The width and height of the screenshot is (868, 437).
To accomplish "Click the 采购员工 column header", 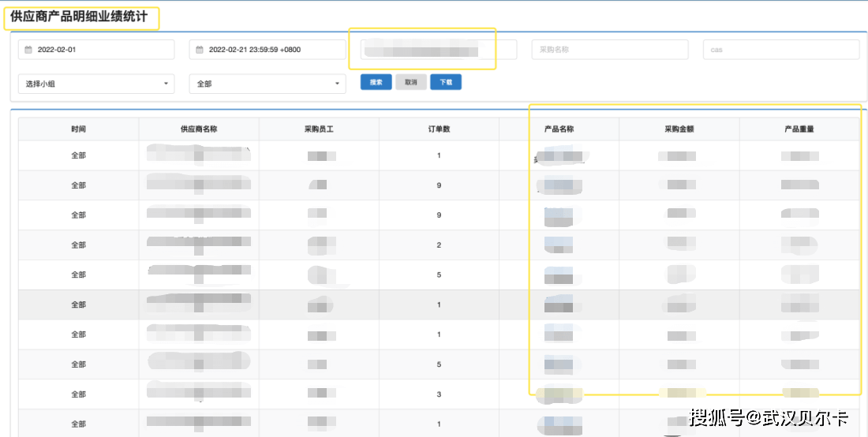I will click(x=319, y=129).
